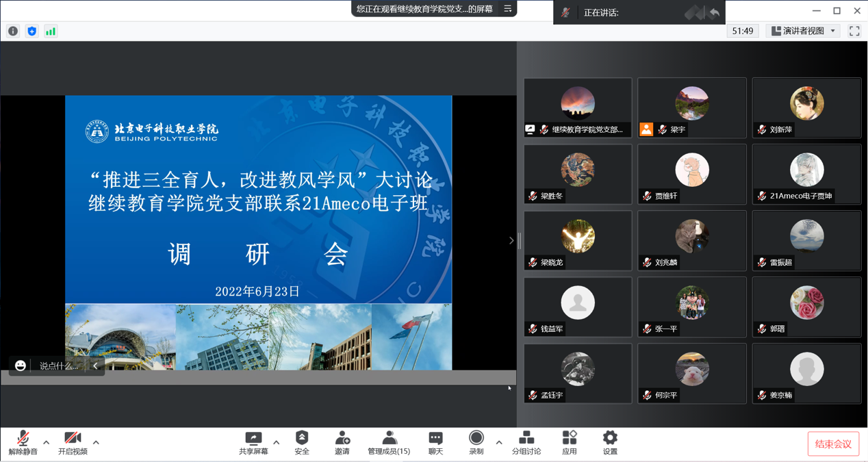The image size is (868, 462).
Task: Open the Security (安全) toolbar icon
Action: click(x=302, y=442)
